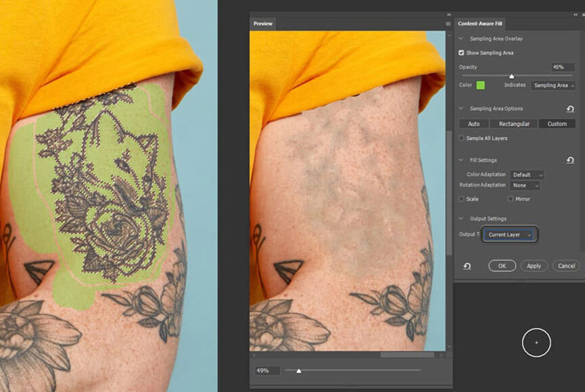The height and width of the screenshot is (392, 585).
Task: Apply the fill without closing the dialog
Action: tap(534, 266)
